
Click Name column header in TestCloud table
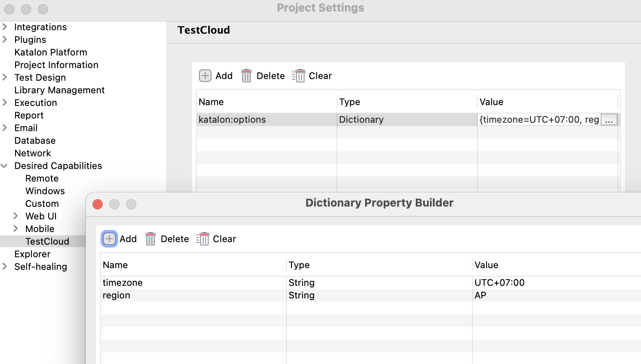[x=267, y=102]
